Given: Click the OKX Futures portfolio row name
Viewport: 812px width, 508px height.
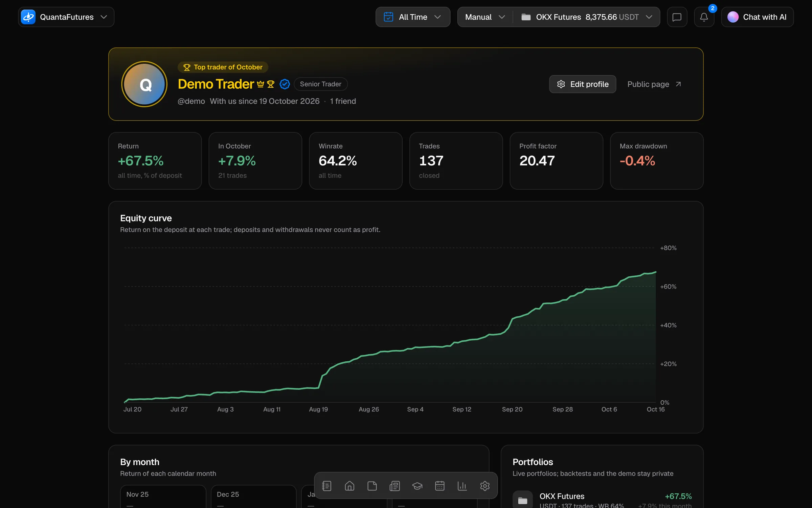Looking at the screenshot, I should [x=562, y=496].
